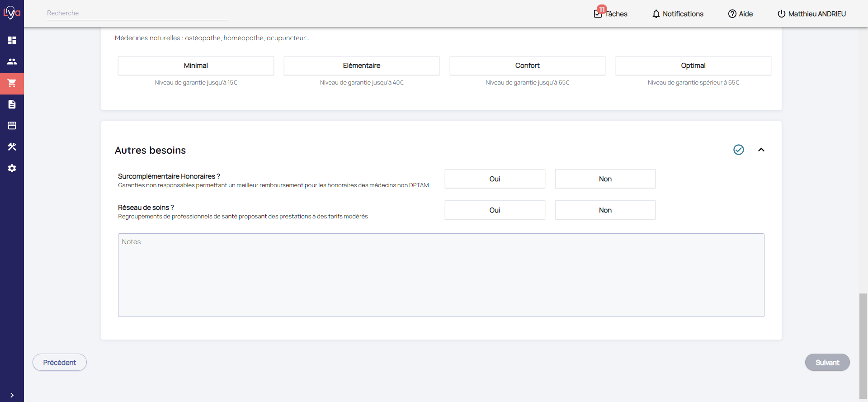
Task: Select Oui for Surcomplémentaire Honoraires
Action: tap(495, 179)
